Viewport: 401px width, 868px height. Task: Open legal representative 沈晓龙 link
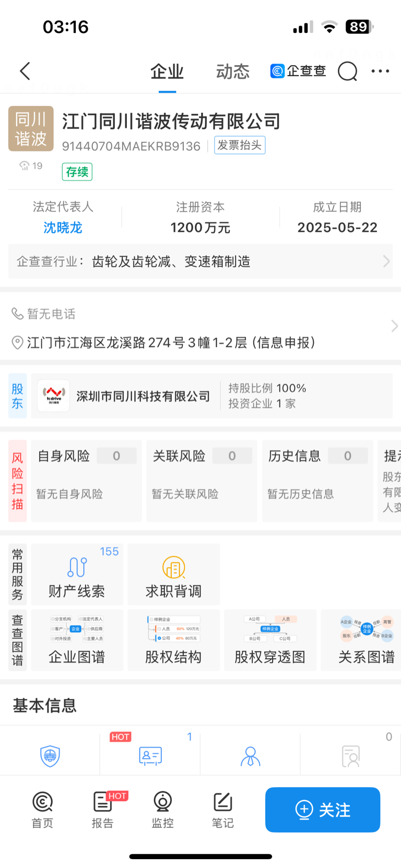(63, 228)
